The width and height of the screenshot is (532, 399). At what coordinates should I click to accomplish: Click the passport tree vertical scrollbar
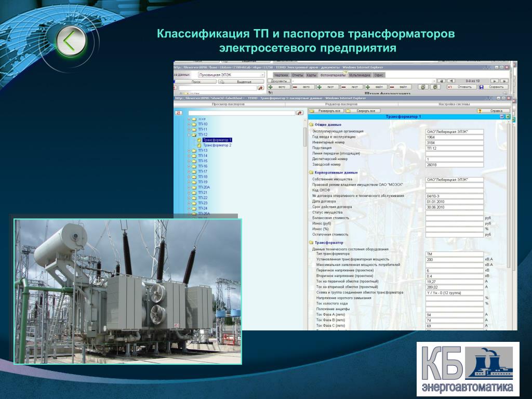coord(305,137)
